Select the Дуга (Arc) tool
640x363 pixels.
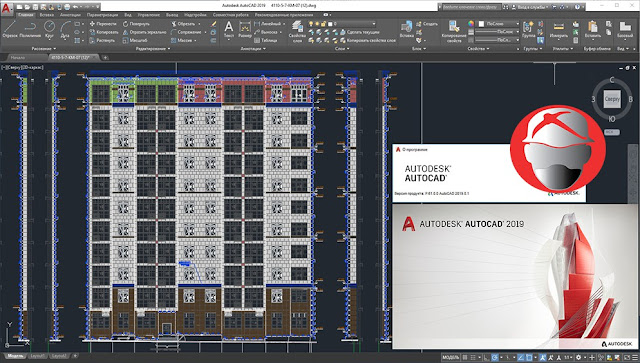[x=65, y=29]
